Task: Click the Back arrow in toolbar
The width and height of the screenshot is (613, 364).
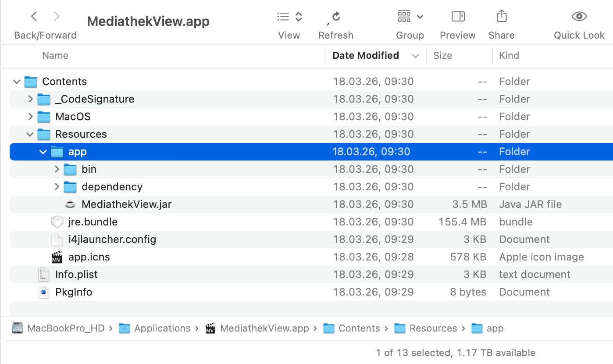Action: tap(34, 17)
